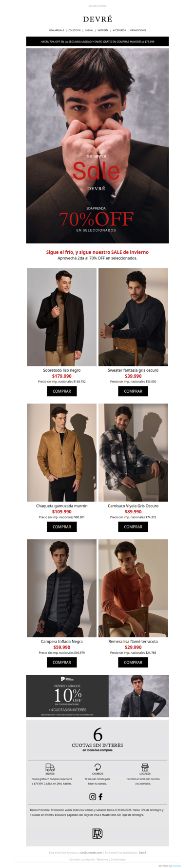Click the Locales store icon

coord(145,767)
